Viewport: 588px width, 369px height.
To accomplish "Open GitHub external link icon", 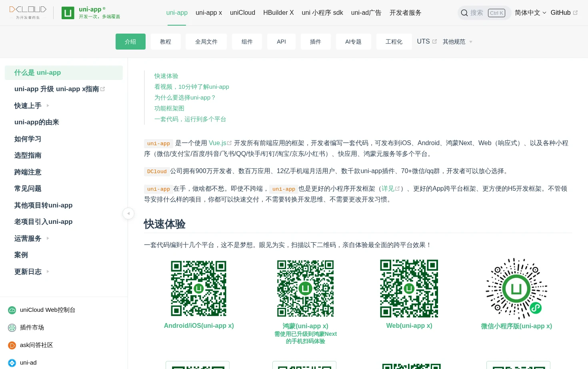I will 575,13.
